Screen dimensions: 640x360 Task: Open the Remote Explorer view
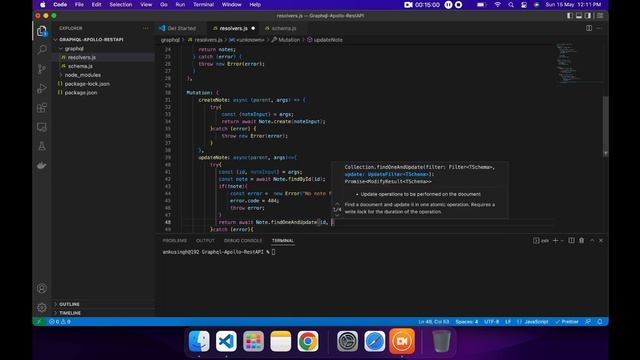pos(42,127)
